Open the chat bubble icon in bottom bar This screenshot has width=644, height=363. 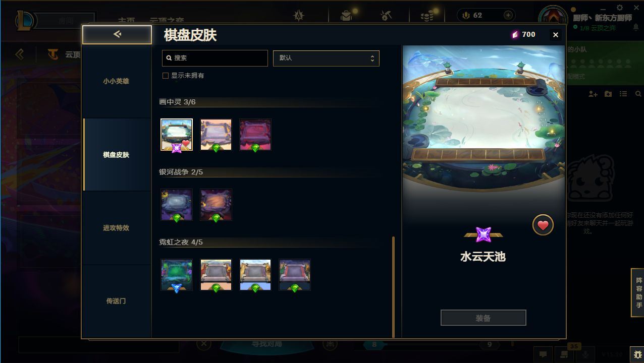tap(543, 354)
